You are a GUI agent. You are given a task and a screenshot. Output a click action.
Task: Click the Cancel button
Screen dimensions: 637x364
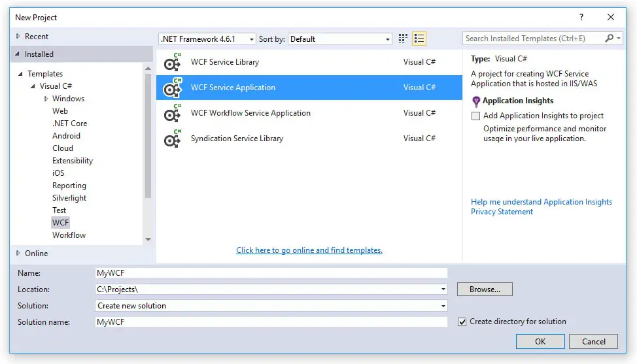point(594,342)
